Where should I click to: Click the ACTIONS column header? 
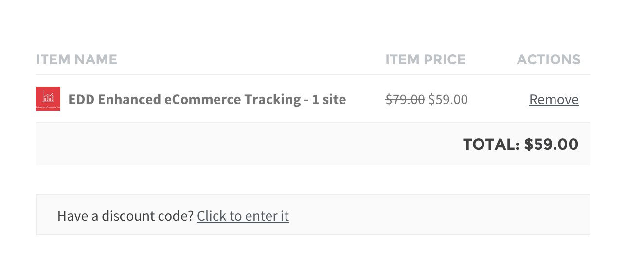(x=548, y=60)
